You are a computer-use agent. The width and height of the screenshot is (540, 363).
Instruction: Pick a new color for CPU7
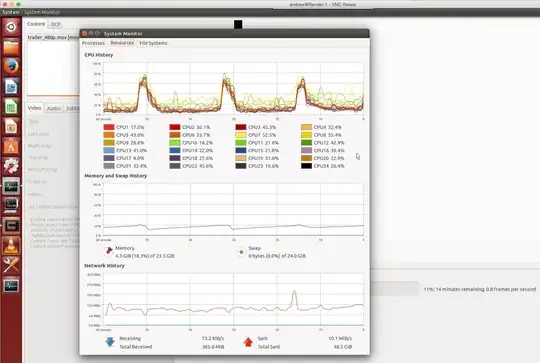[x=241, y=135]
